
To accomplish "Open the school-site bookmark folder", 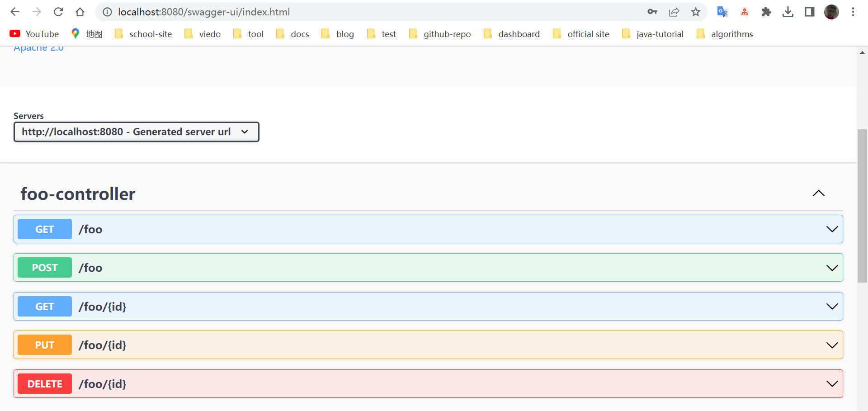I will [143, 34].
